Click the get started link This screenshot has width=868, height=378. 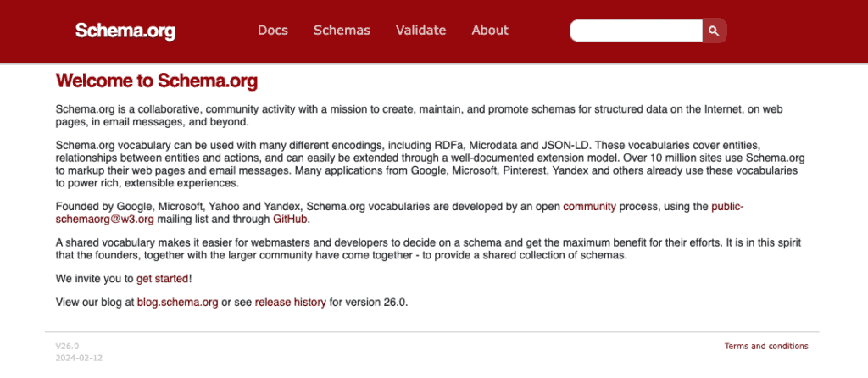pyautogui.click(x=163, y=278)
